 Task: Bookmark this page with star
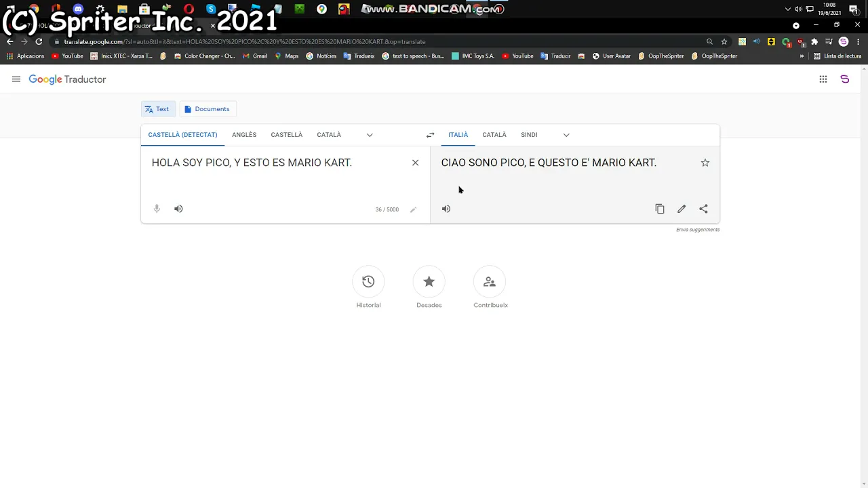click(x=724, y=41)
